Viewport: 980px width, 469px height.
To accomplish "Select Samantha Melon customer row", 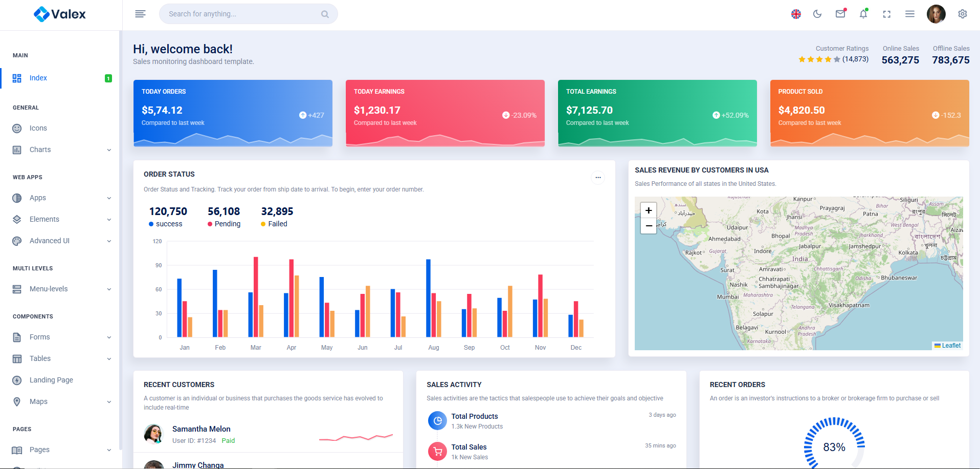I will pos(268,434).
